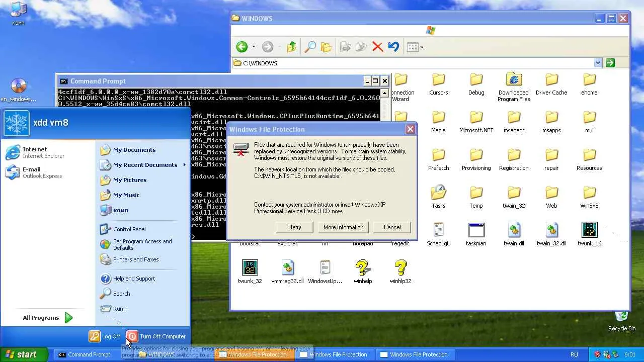Viewport: 644px width, 362px height.
Task: Click the red Delete icon in Explorer toolbar
Action: point(377,47)
